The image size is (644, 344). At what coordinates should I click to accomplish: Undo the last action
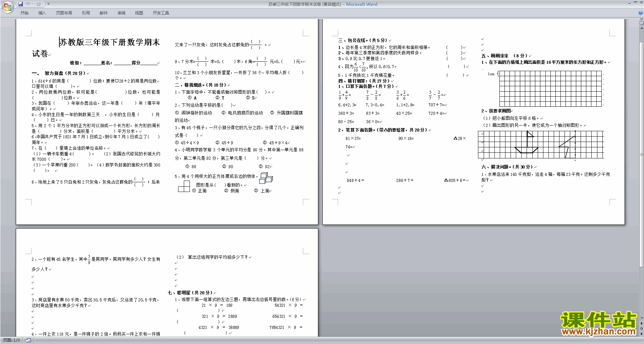[x=28, y=4]
